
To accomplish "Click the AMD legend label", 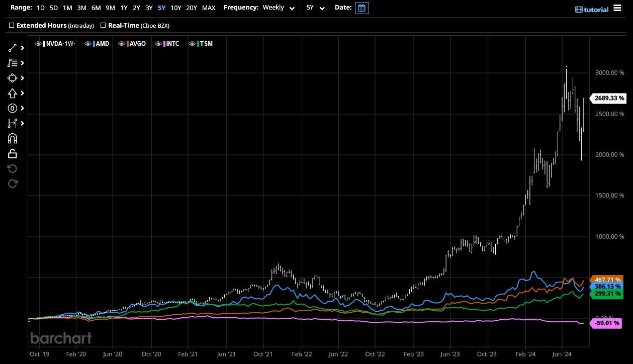I will coord(103,44).
